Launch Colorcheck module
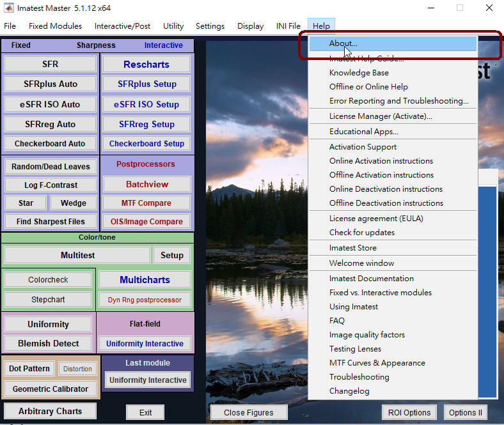The height and width of the screenshot is (425, 504). 48,279
